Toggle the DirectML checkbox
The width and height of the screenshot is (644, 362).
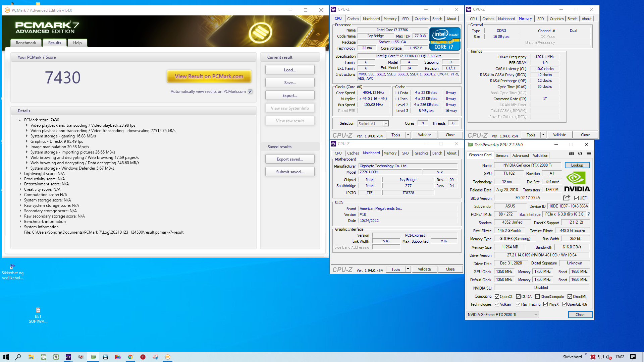570,296
